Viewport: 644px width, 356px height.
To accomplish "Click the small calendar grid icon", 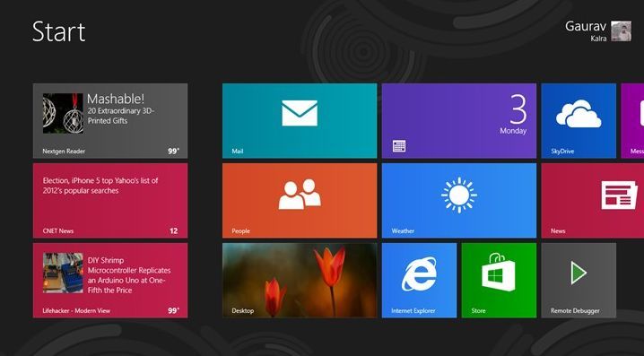I will pos(399,146).
